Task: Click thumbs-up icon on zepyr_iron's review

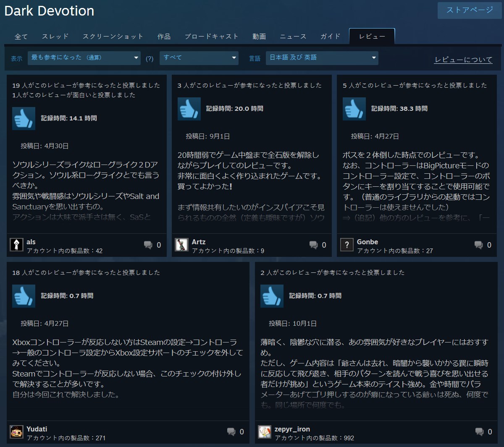Action: [x=272, y=296]
